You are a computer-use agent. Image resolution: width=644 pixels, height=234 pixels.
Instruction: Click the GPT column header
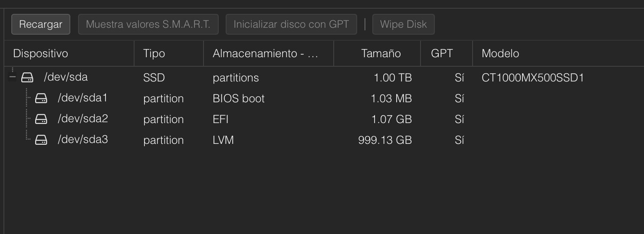[442, 53]
